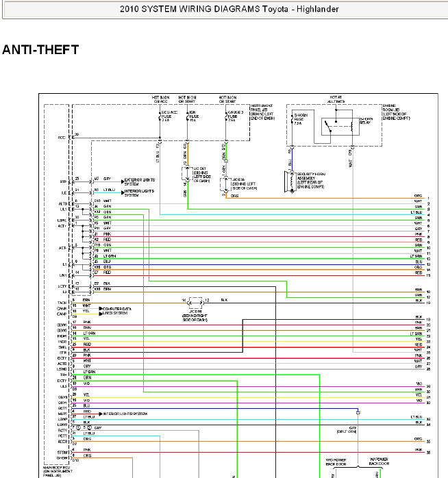Click the D10 WHT wire label
Image resolution: width=448 pixels, height=478 pixels.
click(103, 201)
